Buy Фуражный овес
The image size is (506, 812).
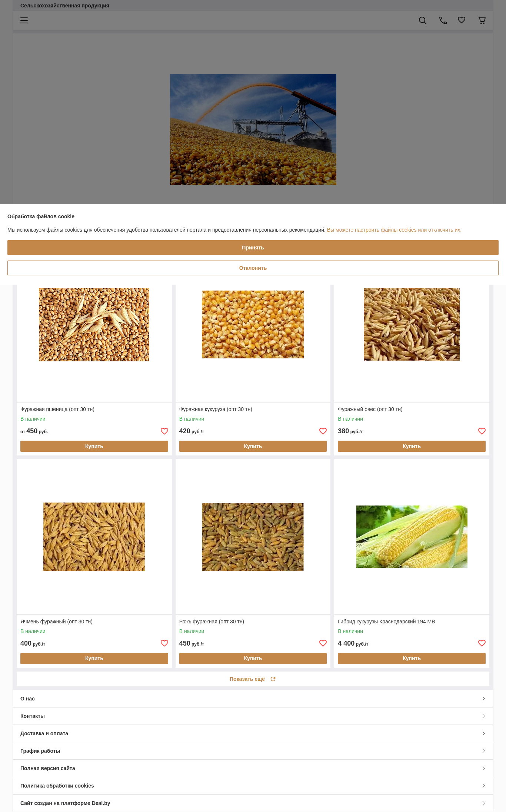[x=412, y=446]
